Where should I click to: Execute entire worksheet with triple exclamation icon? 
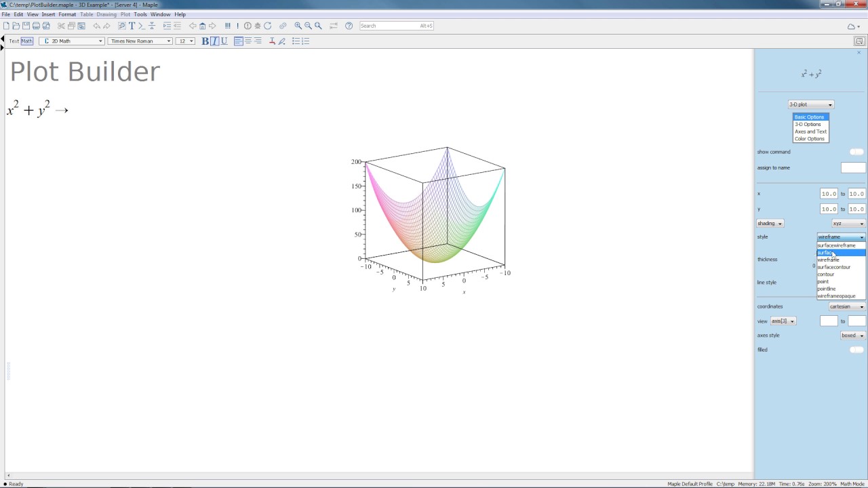(228, 26)
